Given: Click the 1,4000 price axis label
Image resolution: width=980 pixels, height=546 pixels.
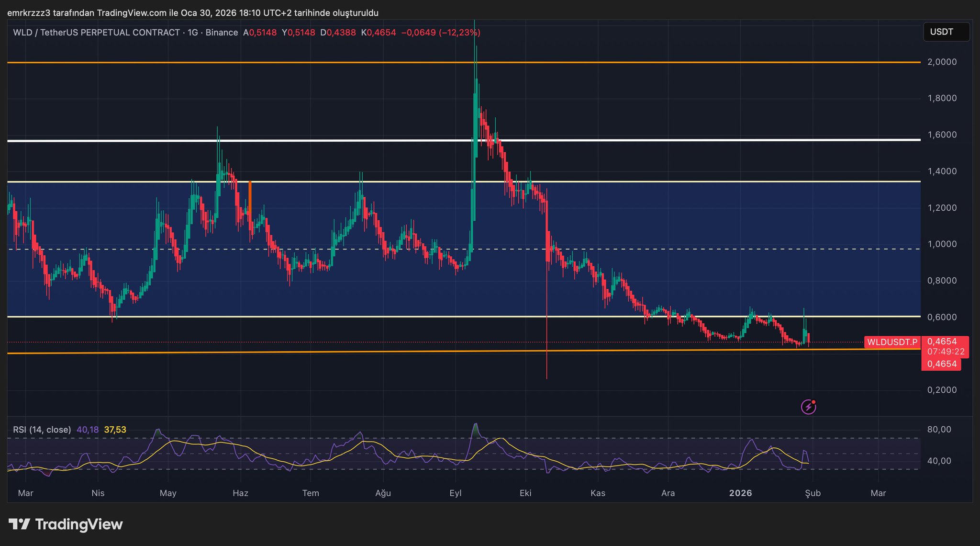Looking at the screenshot, I should click(x=942, y=171).
